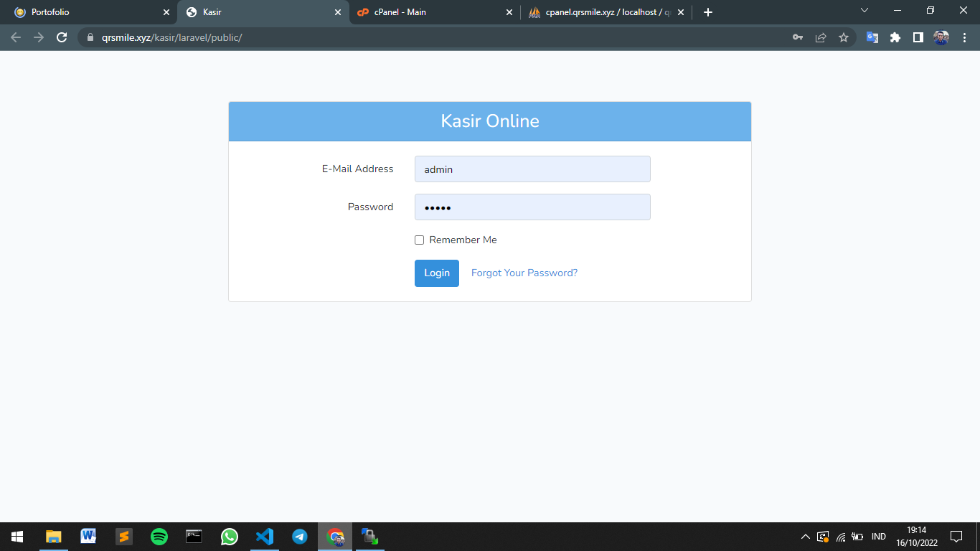The image size is (980, 551).
Task: Switch to the Portofolio tab
Action: (x=86, y=12)
